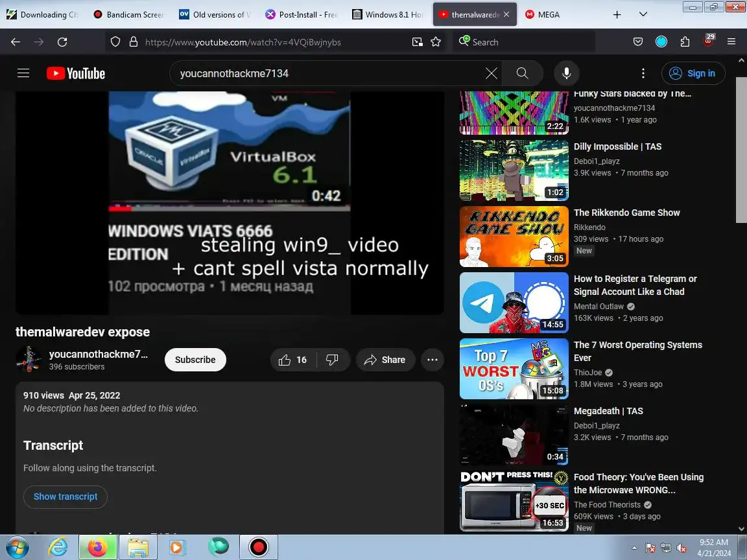
Task: Open Food Theory microwave video title
Action: point(638,484)
